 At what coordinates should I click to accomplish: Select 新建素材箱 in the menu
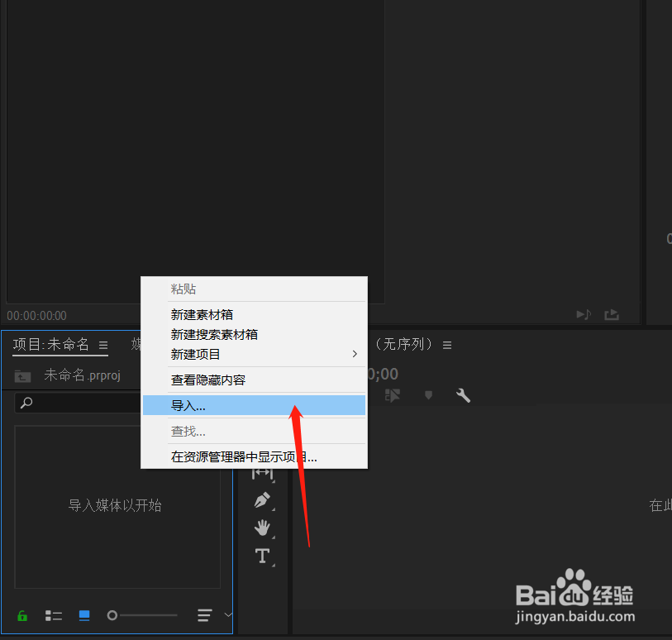point(202,315)
